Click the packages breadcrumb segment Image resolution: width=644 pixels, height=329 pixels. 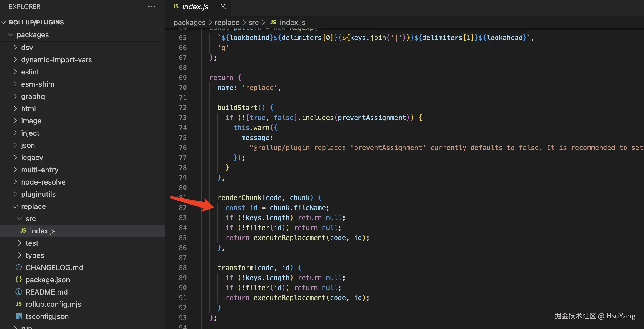point(189,22)
